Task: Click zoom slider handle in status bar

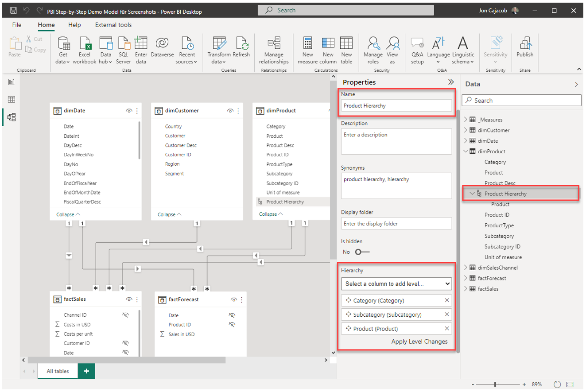Action: [496, 384]
